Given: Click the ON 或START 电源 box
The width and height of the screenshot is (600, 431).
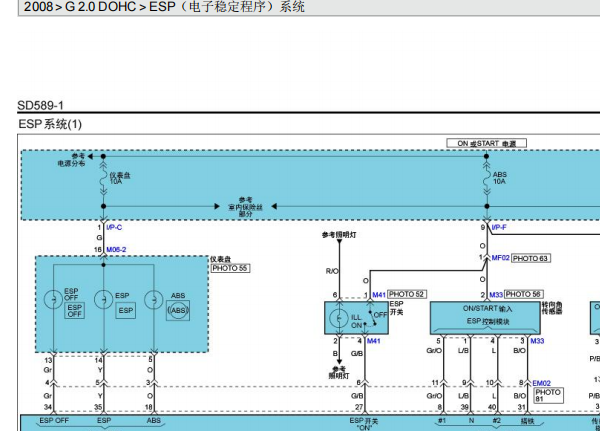Looking at the screenshot, I should tap(486, 144).
